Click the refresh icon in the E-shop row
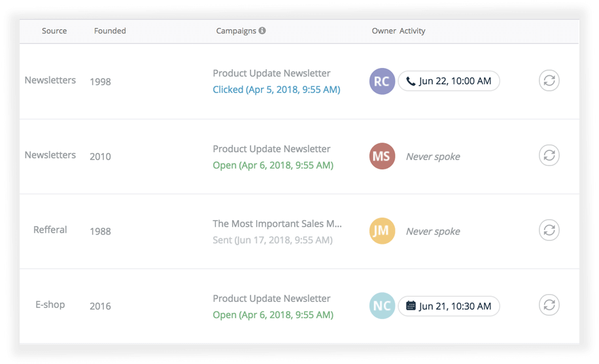The width and height of the screenshot is (599, 364). pos(549,305)
